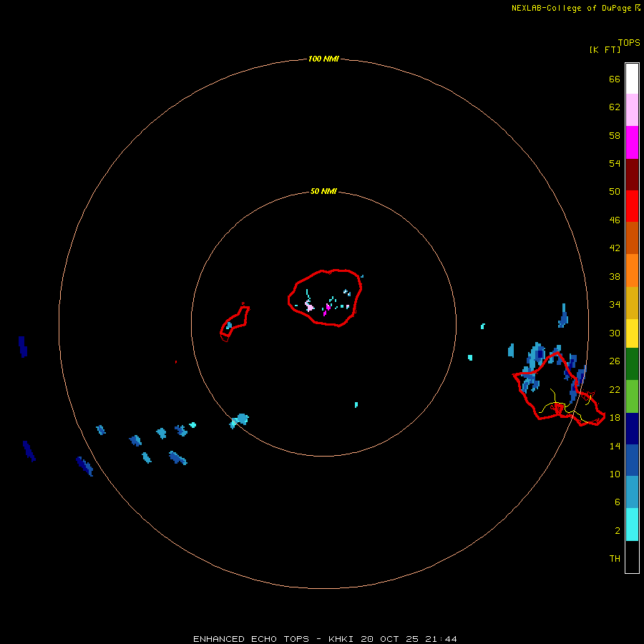
Task: Click the medium blue legend swatch
Action: [632, 460]
